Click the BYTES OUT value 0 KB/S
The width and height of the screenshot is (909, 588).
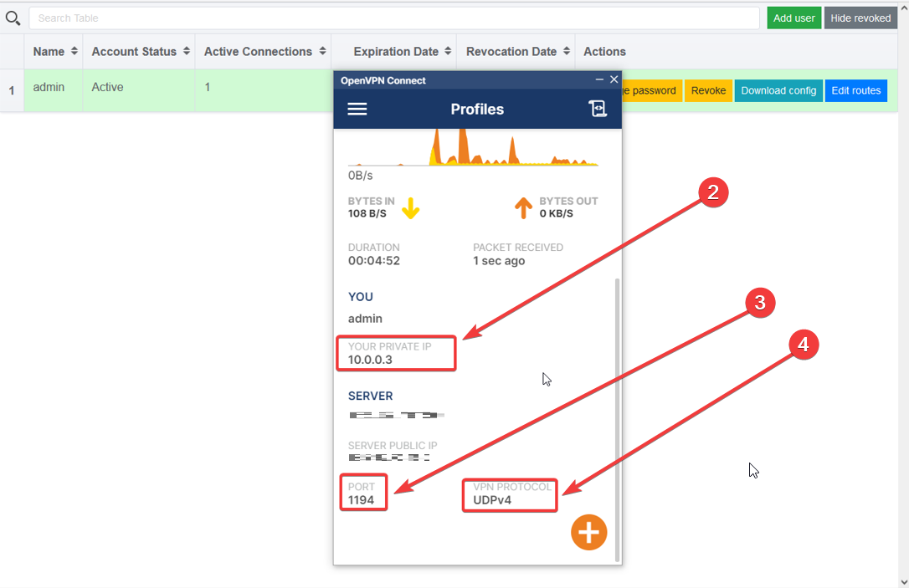coord(556,213)
